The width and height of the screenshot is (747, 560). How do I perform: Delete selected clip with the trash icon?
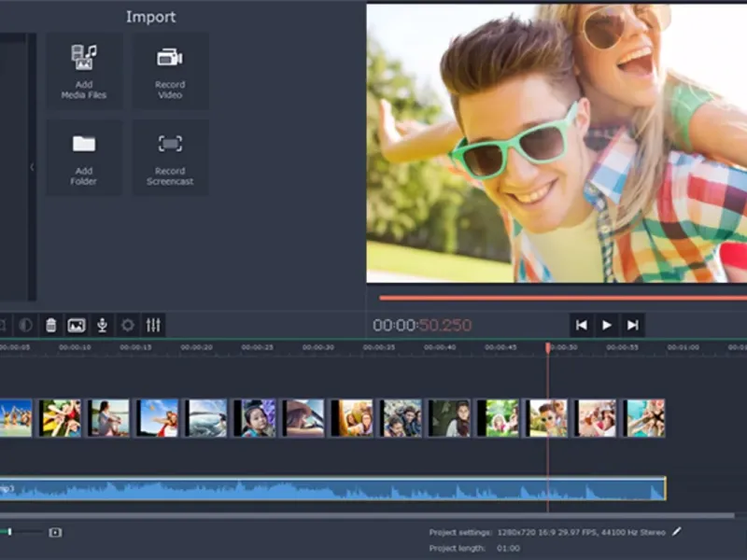click(x=51, y=325)
